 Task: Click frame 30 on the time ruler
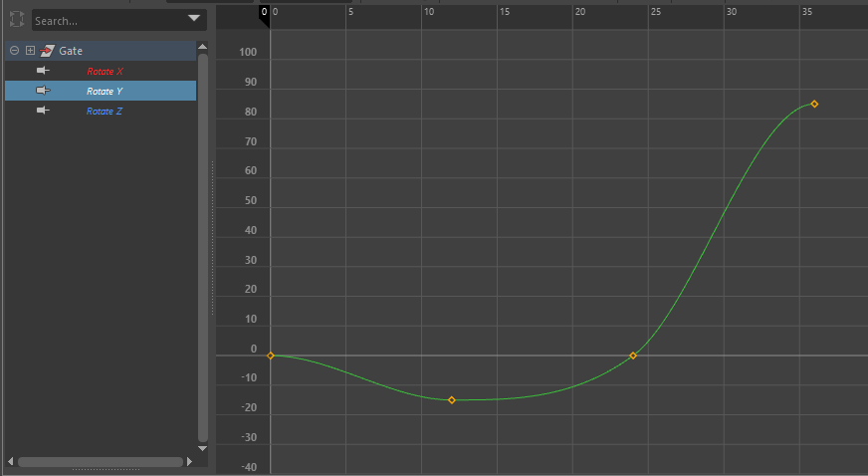click(x=732, y=12)
